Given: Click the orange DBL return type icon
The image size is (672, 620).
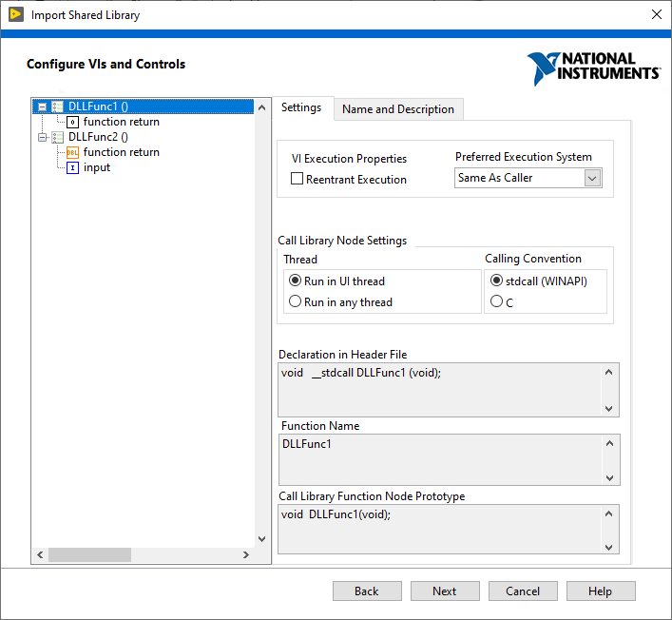Looking at the screenshot, I should point(72,152).
